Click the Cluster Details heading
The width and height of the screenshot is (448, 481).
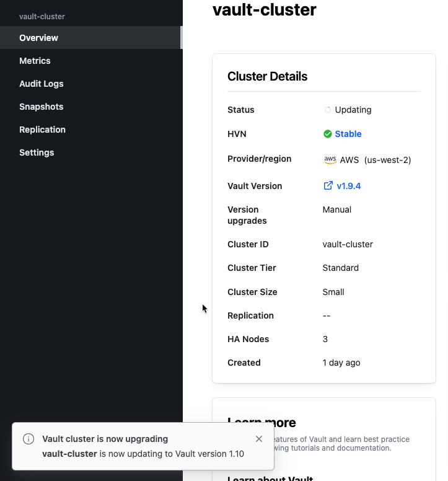click(268, 76)
